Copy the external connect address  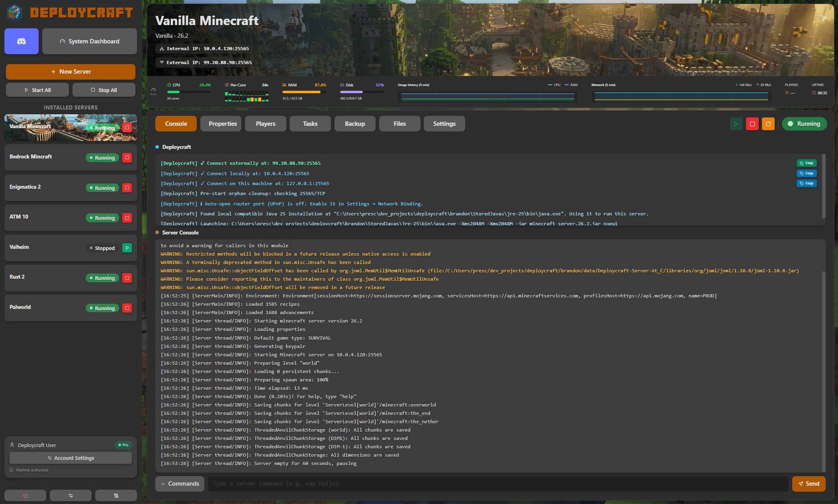[807, 163]
